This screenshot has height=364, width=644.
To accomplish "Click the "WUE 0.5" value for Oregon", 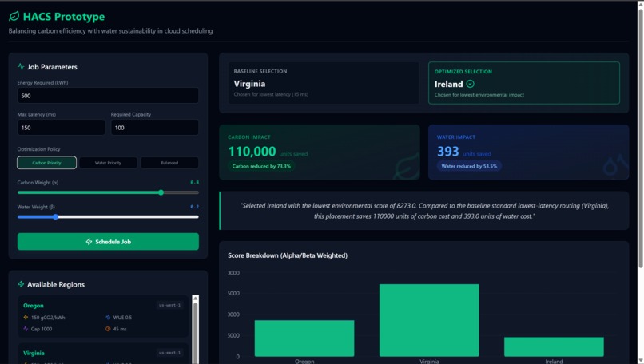I will pos(122,317).
